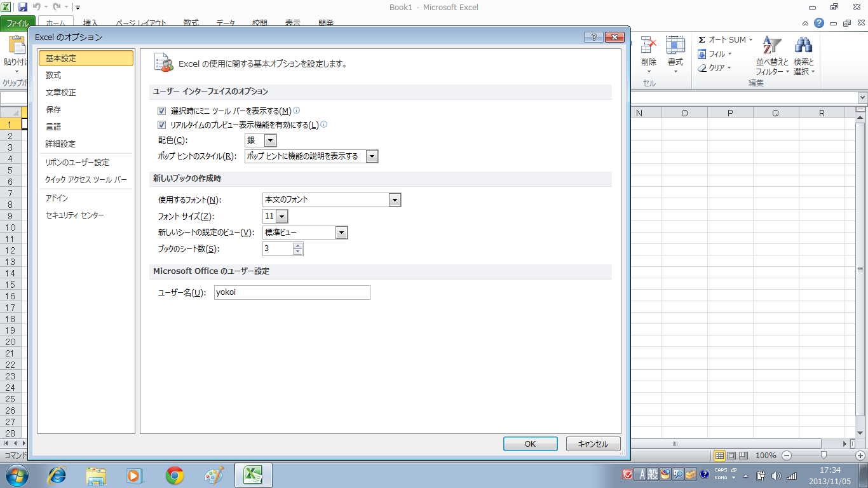Image resolution: width=868 pixels, height=488 pixels.
Task: Expand the ScreenTip style dropdown
Action: click(x=372, y=156)
